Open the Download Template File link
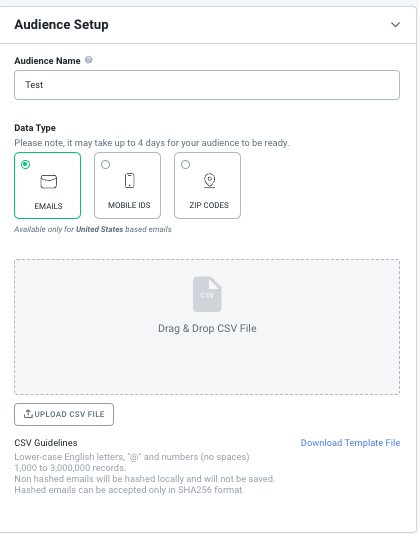Image resolution: width=419 pixels, height=534 pixels. [350, 443]
